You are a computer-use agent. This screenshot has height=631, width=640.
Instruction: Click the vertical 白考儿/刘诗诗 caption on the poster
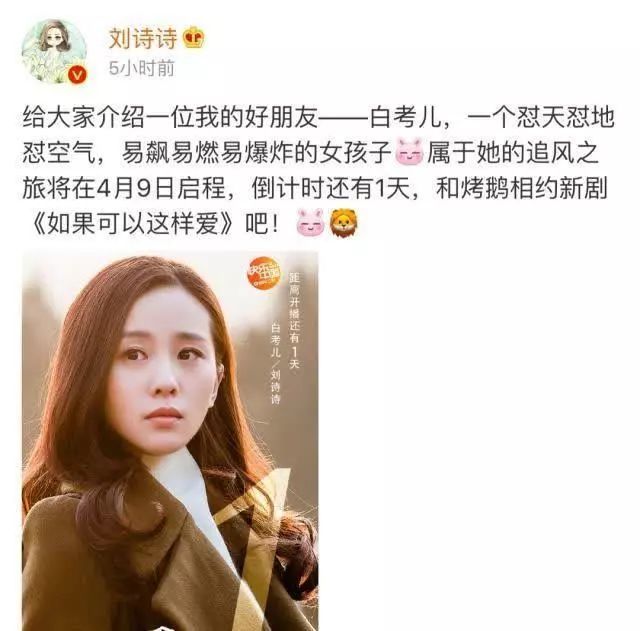[276, 363]
